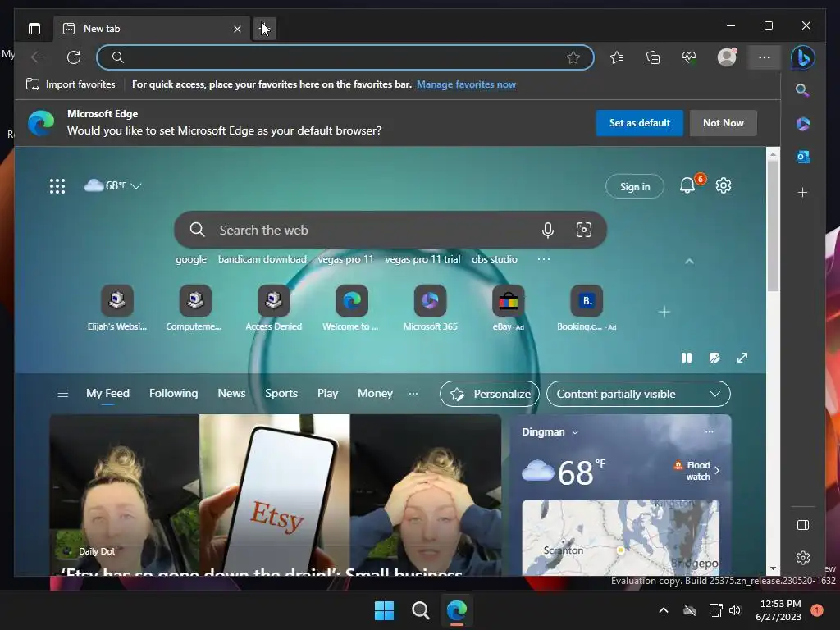
Task: Open sidebar Search icon
Action: (x=802, y=90)
